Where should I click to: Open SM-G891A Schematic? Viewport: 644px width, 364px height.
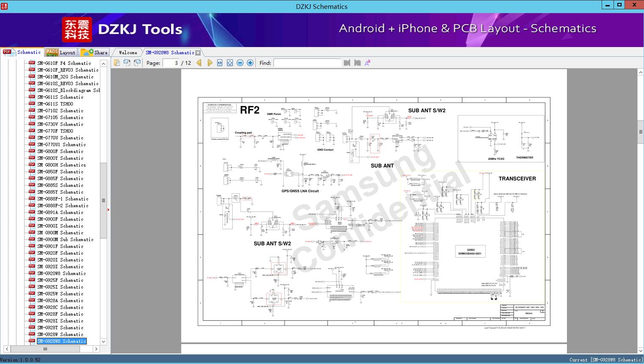(x=60, y=212)
